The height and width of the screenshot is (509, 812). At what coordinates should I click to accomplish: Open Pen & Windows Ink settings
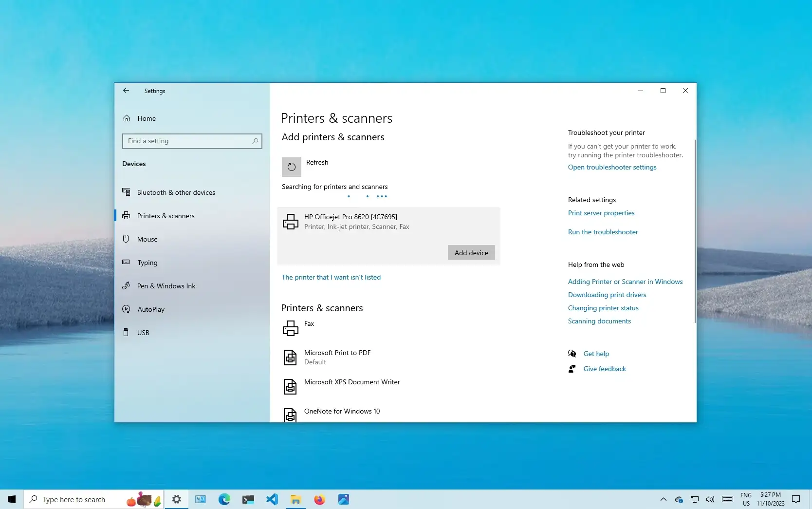(x=192, y=286)
